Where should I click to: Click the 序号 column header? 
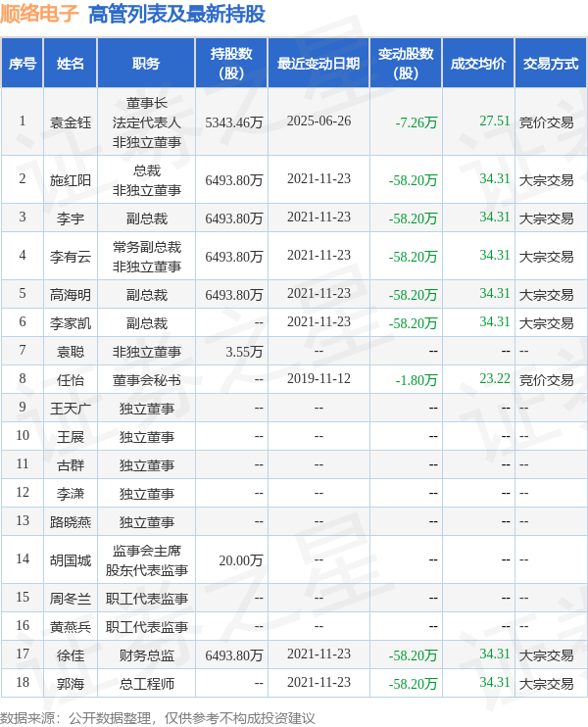tap(23, 64)
